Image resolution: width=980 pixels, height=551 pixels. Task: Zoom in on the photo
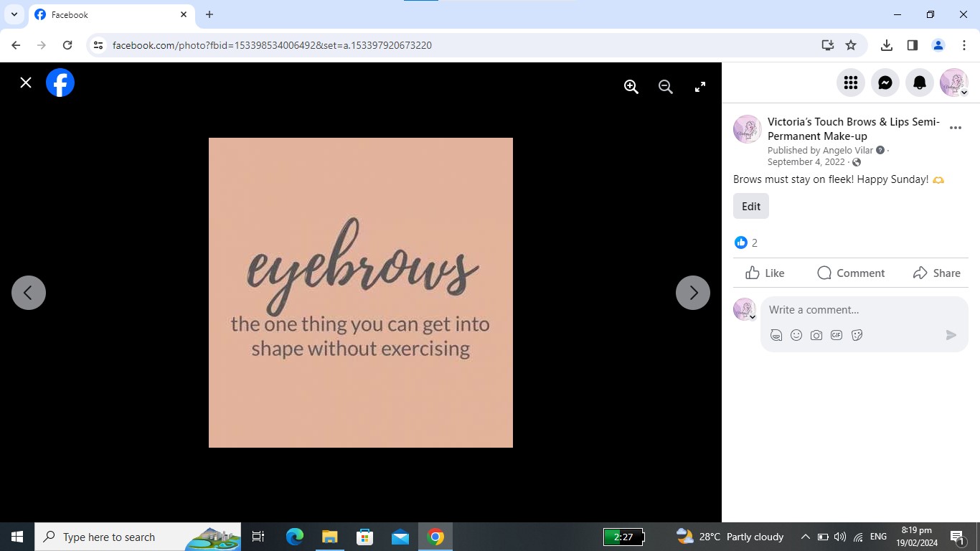tap(631, 87)
